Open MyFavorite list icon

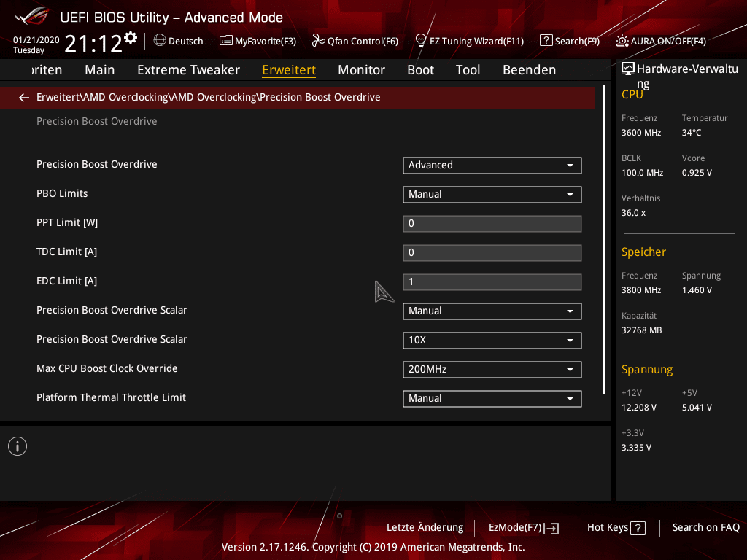226,41
